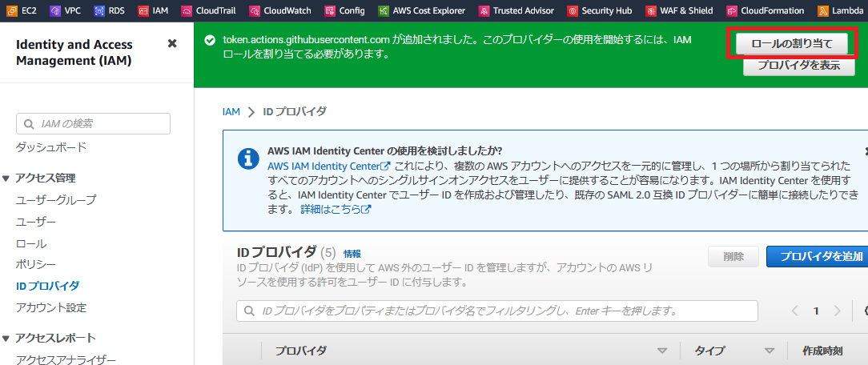Viewport: 868px width, 365px height.
Task: Open the CloudTrail service shortcut
Action: pos(209,10)
